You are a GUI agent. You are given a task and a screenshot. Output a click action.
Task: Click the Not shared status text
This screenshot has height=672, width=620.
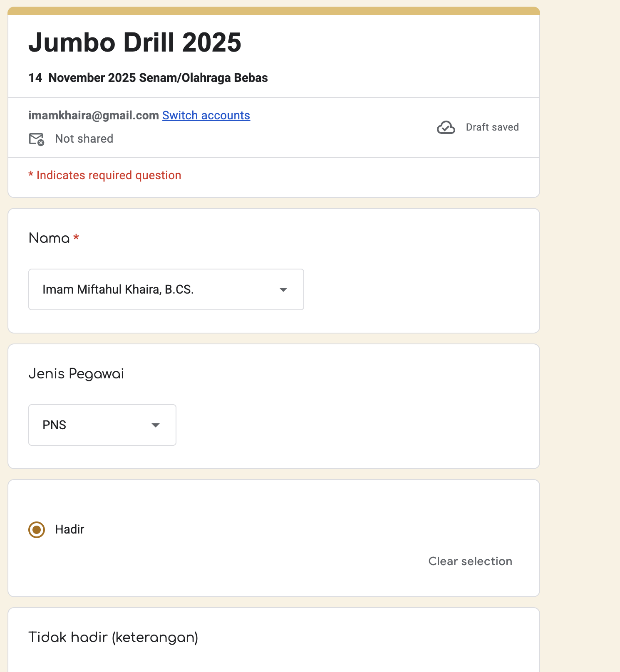pyautogui.click(x=84, y=139)
